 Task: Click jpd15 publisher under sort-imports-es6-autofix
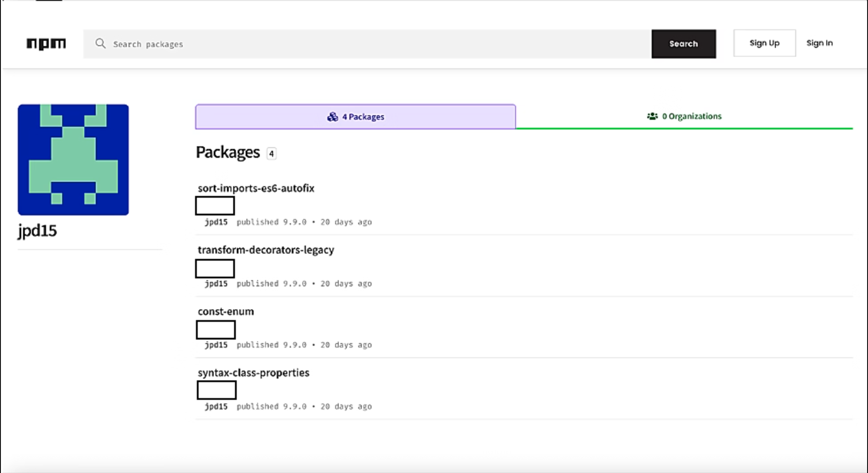point(216,222)
